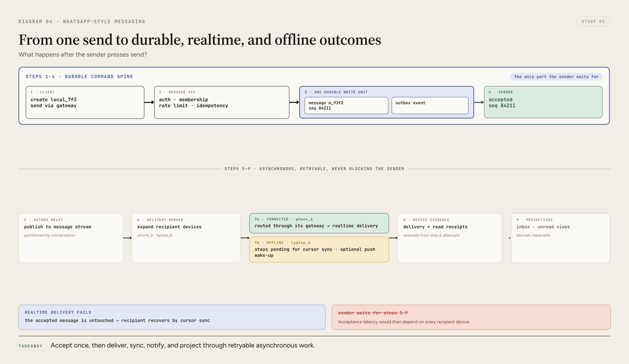Click the main title 'From one send to durable'
This screenshot has width=629, height=364.
(200, 40)
